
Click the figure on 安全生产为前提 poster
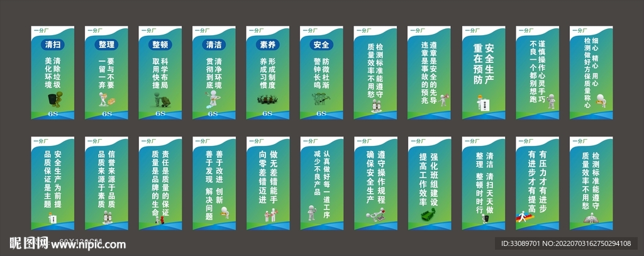point(53,218)
